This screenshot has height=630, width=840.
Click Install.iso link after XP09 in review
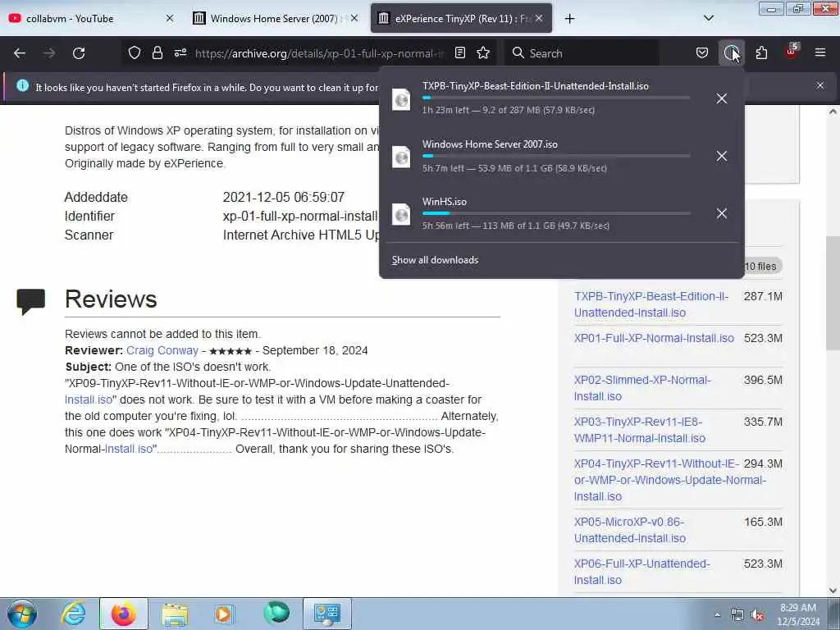point(89,399)
